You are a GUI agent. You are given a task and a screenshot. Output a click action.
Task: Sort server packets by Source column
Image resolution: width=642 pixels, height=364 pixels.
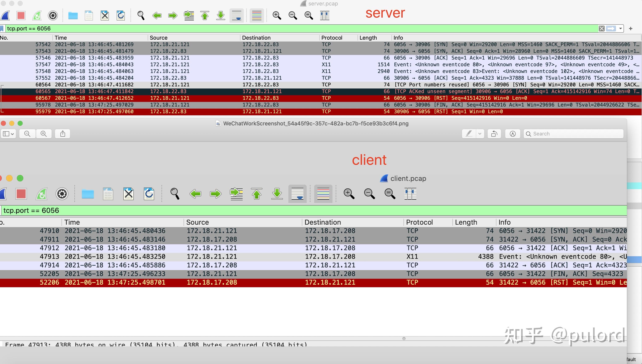pyautogui.click(x=194, y=38)
